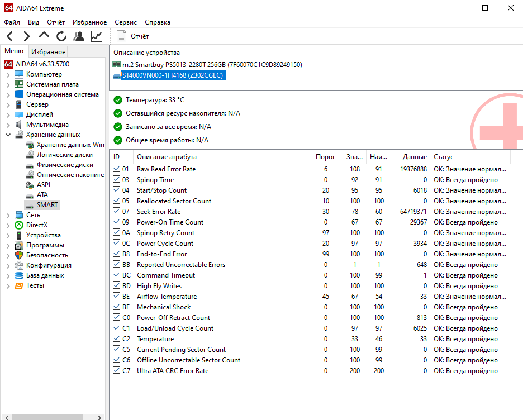
Task: Click the sidebar horizontal scrollbar left arrow
Action: tap(7, 417)
